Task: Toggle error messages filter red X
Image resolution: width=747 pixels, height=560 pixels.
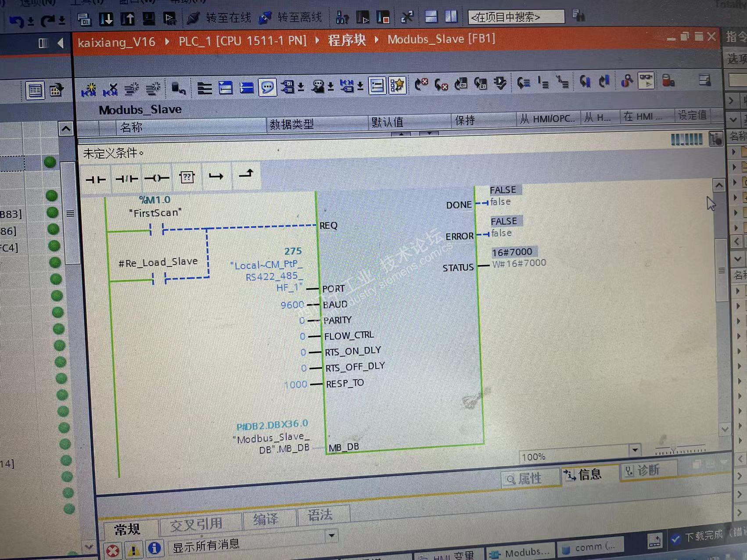Action: [x=113, y=550]
